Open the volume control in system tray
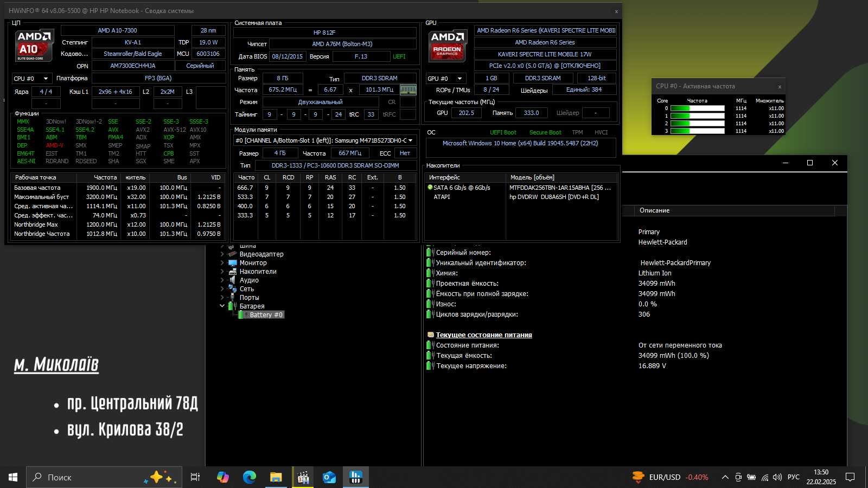This screenshot has width=868, height=488. point(777,477)
